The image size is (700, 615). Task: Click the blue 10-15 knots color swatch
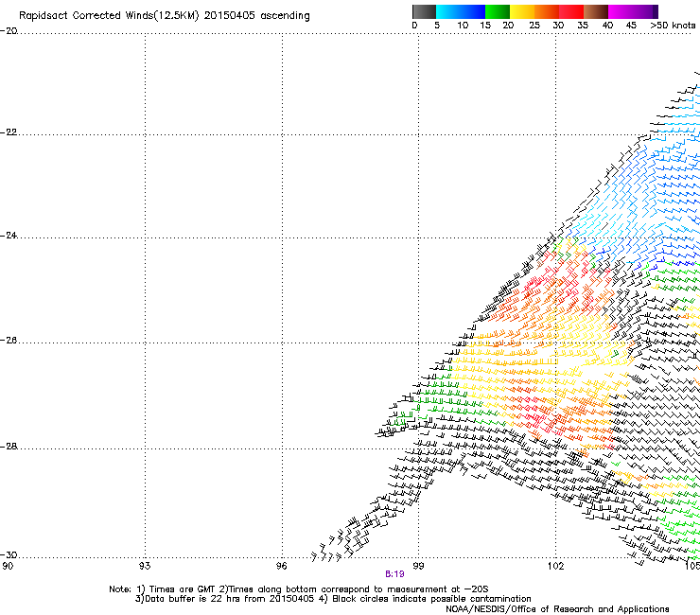click(473, 11)
